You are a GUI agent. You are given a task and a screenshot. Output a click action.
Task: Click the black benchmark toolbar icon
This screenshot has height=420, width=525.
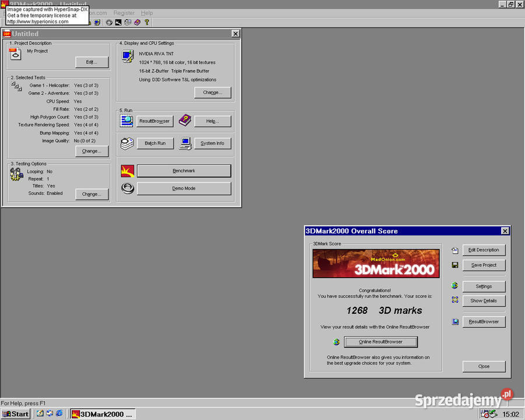pos(118,22)
